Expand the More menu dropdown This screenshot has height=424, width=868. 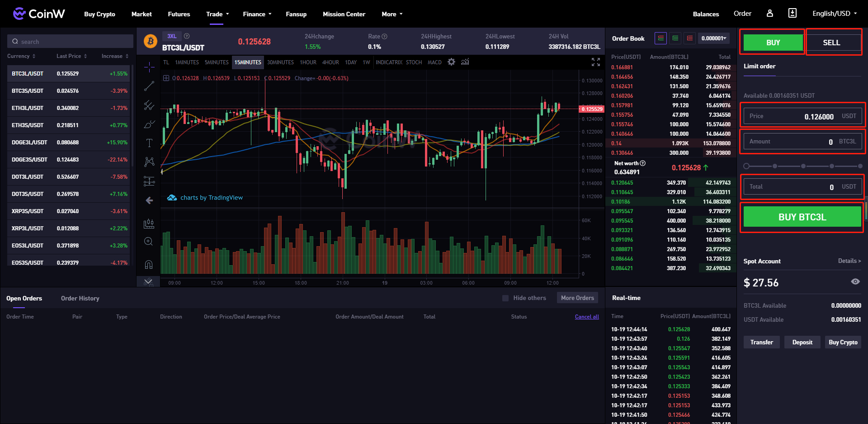click(392, 14)
